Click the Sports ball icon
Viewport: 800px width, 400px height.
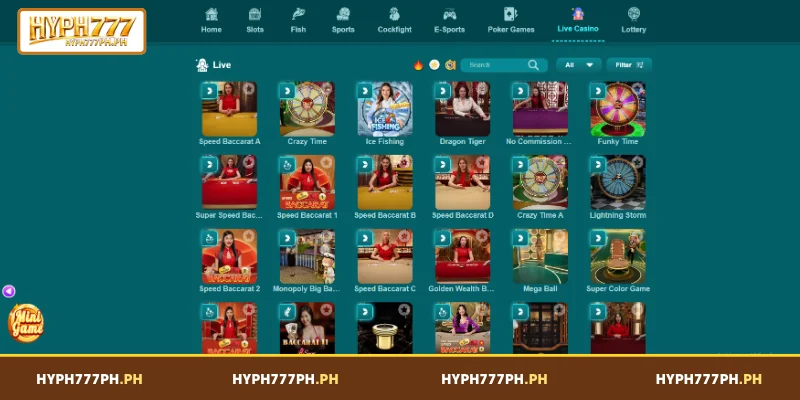click(343, 14)
